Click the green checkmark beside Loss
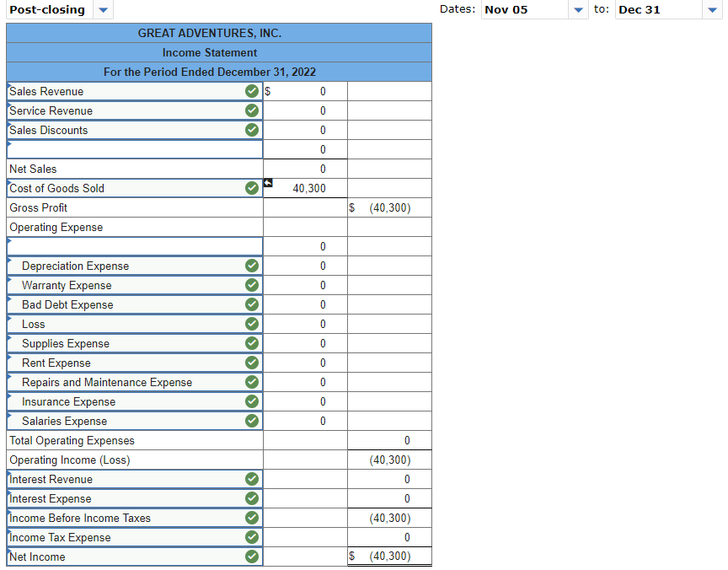The width and height of the screenshot is (728, 570). tap(250, 324)
